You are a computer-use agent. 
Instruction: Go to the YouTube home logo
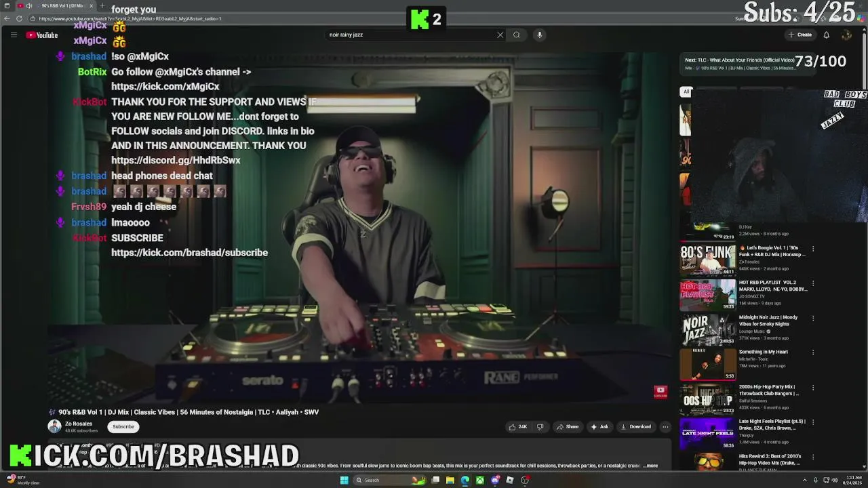click(42, 35)
